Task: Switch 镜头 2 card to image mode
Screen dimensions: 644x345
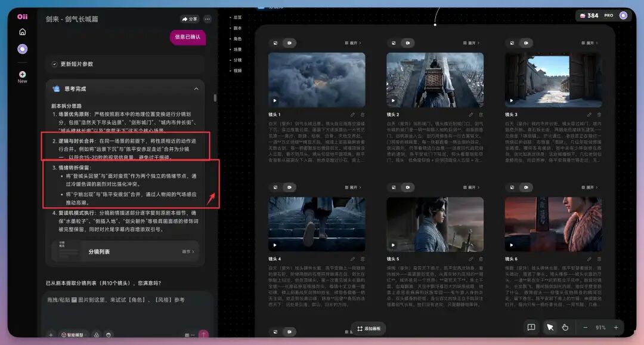Action: tap(394, 43)
